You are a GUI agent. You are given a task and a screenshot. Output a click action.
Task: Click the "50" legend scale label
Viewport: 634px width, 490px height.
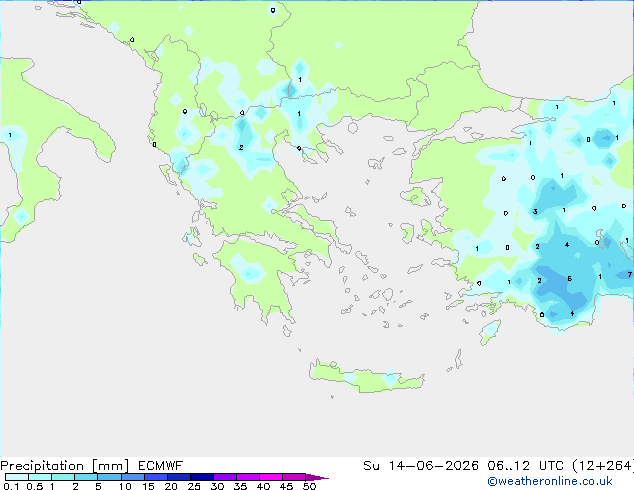[309, 486]
